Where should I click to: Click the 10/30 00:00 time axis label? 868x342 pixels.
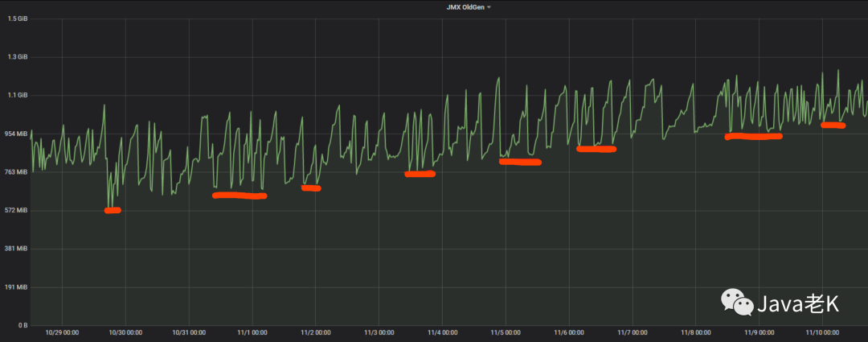click(x=125, y=333)
